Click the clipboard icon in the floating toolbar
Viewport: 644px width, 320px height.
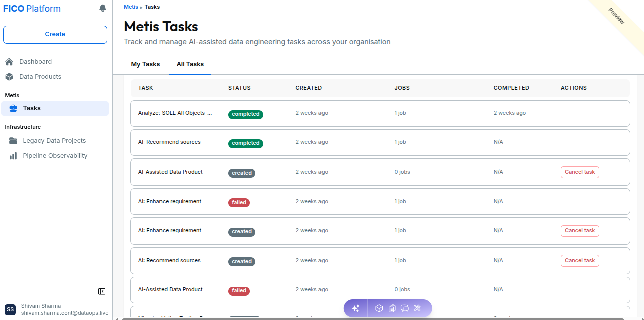[x=392, y=308]
